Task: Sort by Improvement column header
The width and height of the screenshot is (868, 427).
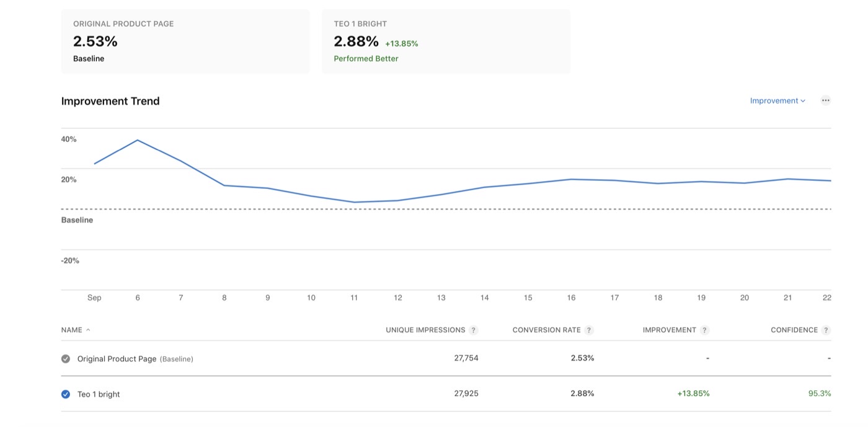Action: pyautogui.click(x=670, y=330)
